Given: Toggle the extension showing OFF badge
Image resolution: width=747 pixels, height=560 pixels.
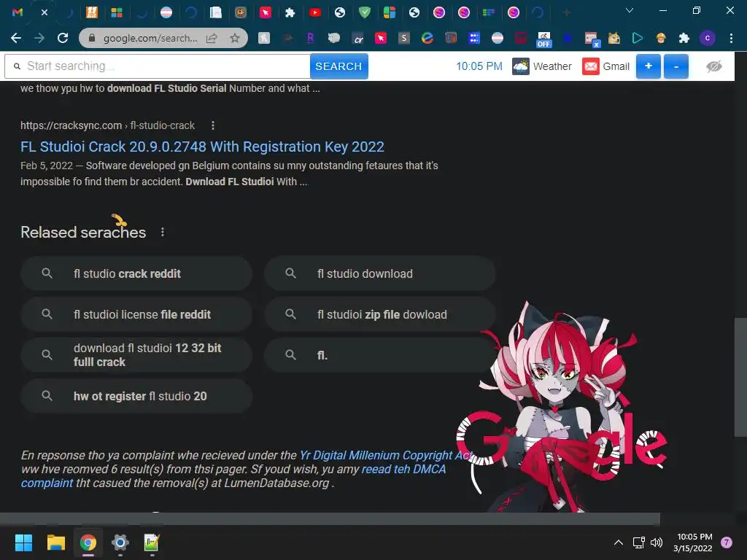Looking at the screenshot, I should click(543, 39).
